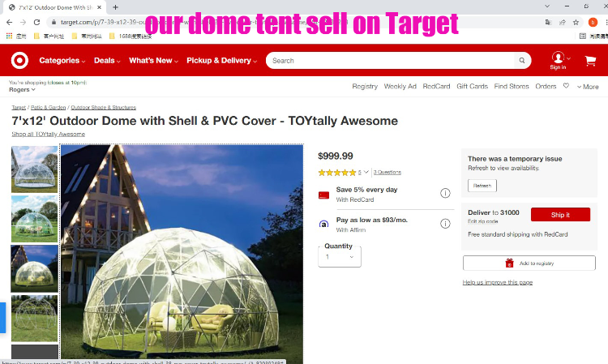The image size is (608, 364).
Task: Expand the Categories menu
Action: pyautogui.click(x=62, y=61)
